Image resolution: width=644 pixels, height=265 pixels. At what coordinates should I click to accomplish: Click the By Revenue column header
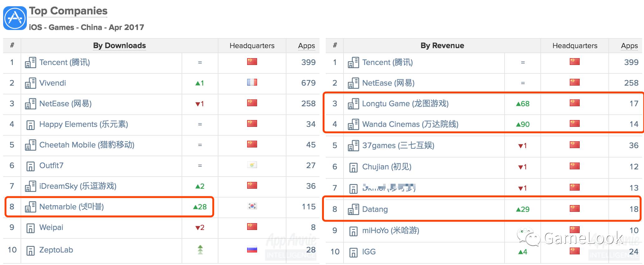[442, 46]
